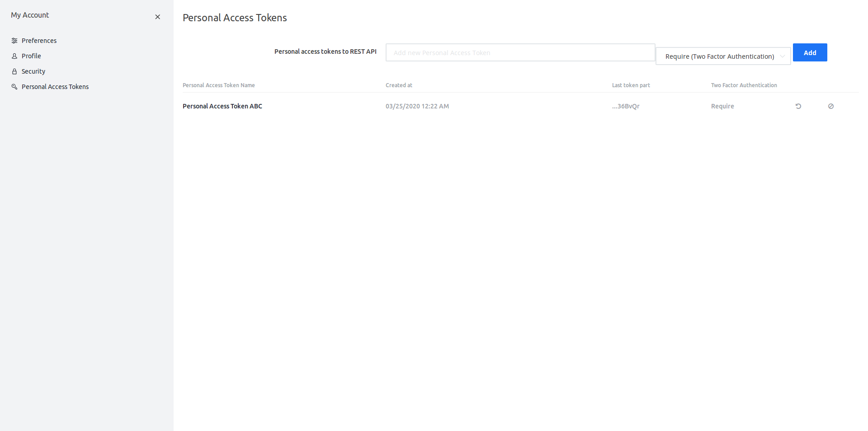Viewport: 868px width, 431px height.
Task: Open the Profile page from sidebar
Action: (31, 56)
